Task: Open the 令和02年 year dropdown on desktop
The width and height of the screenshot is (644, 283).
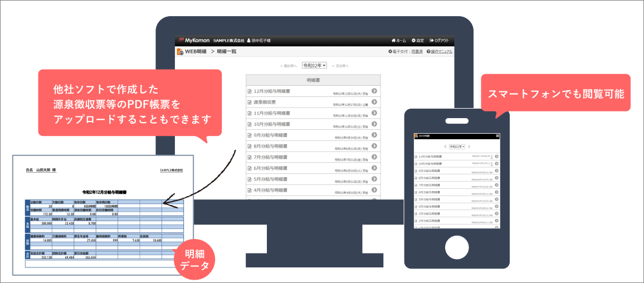Action: pyautogui.click(x=314, y=66)
